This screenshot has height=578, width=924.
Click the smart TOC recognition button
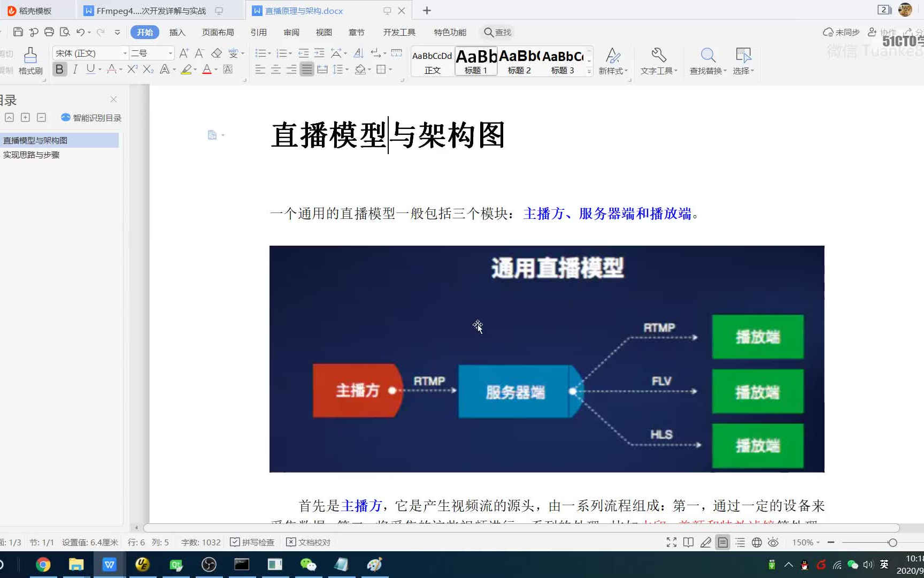tap(91, 118)
